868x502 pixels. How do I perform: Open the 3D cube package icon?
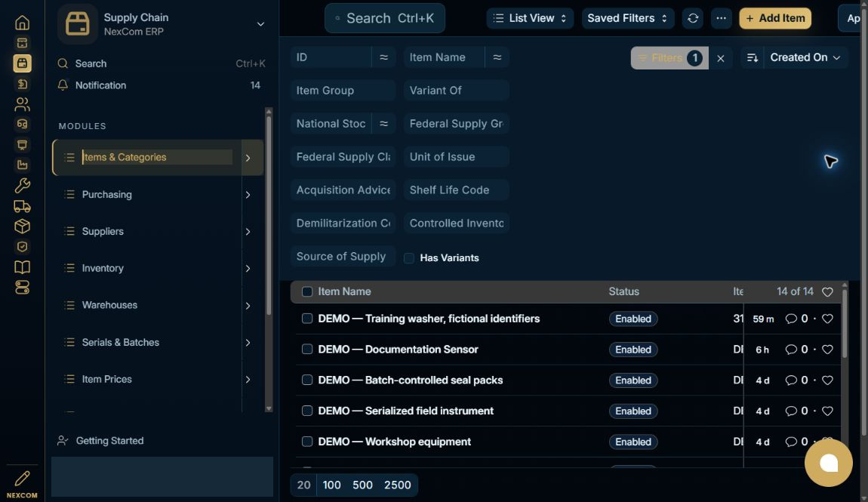coord(22,226)
